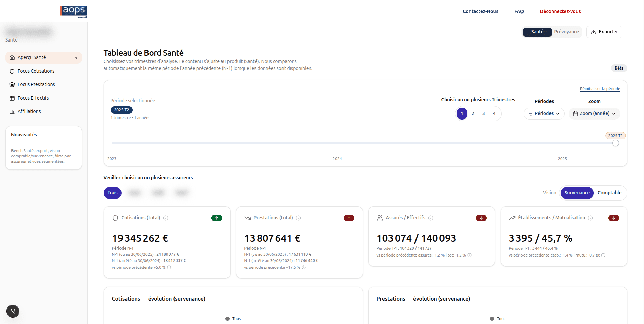
Task: Select the Survenance vision toggle
Action: [577, 193]
